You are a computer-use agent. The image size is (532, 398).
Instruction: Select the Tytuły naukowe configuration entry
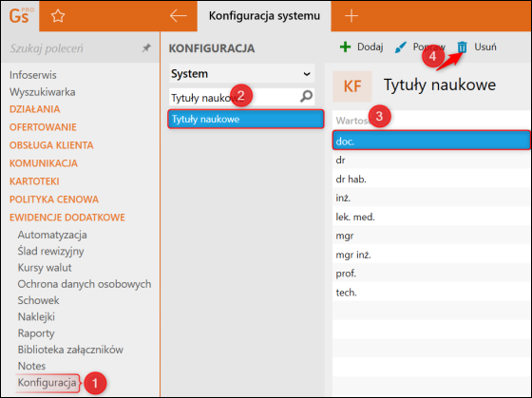coord(246,119)
